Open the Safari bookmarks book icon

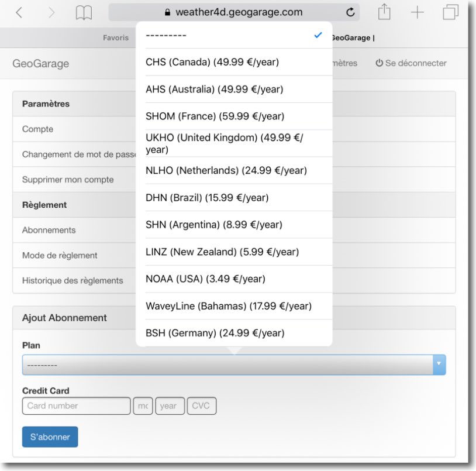point(84,13)
